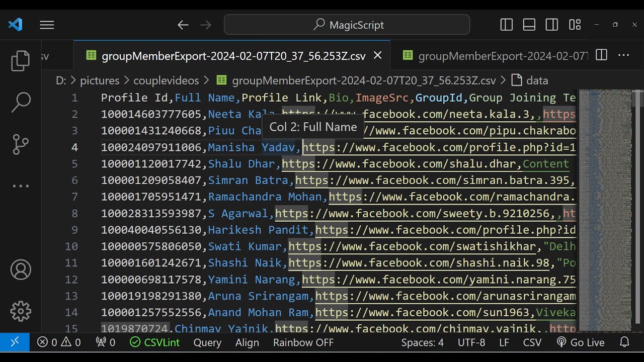Toggle the secondary side bar layout
Screen dimensions: 644x362
(x=552, y=25)
